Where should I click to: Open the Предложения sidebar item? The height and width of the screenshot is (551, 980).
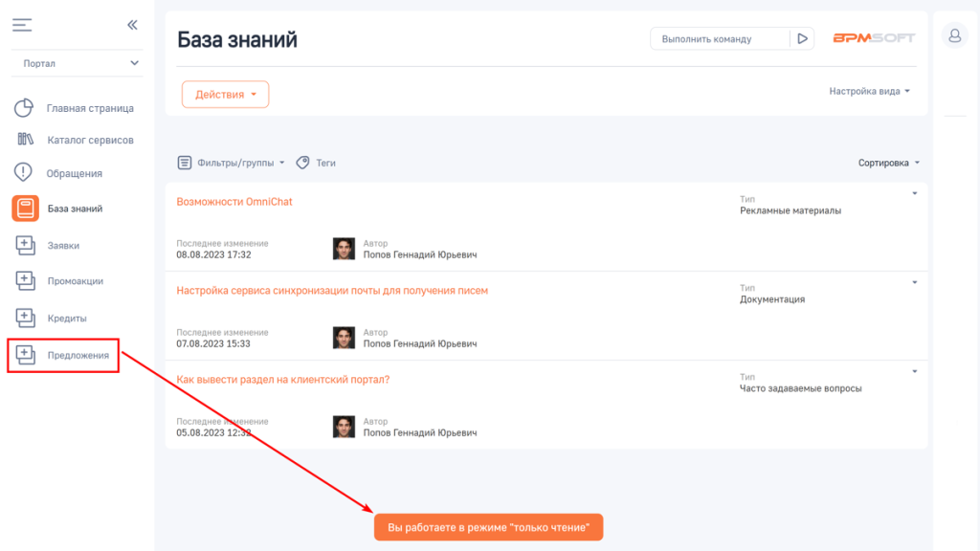(78, 355)
